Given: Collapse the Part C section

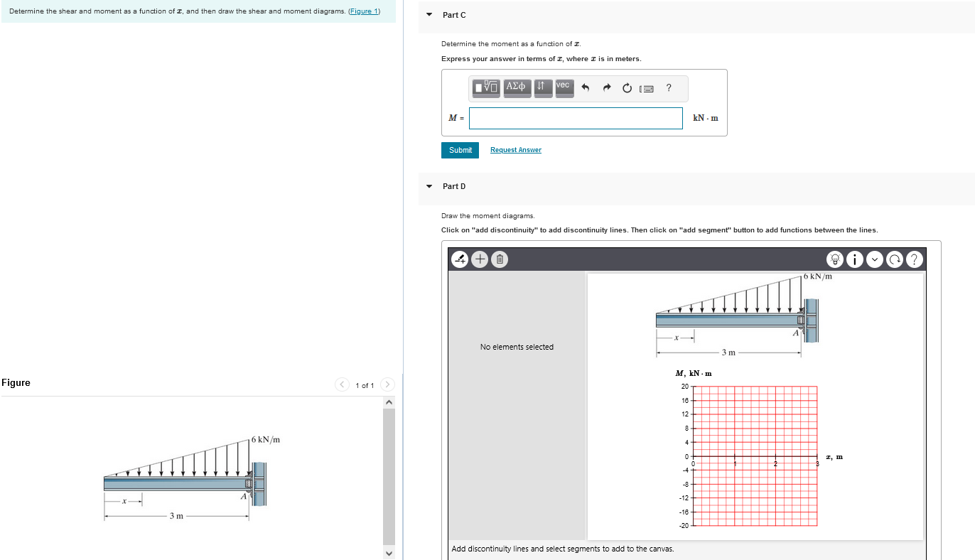Looking at the screenshot, I should tap(429, 15).
